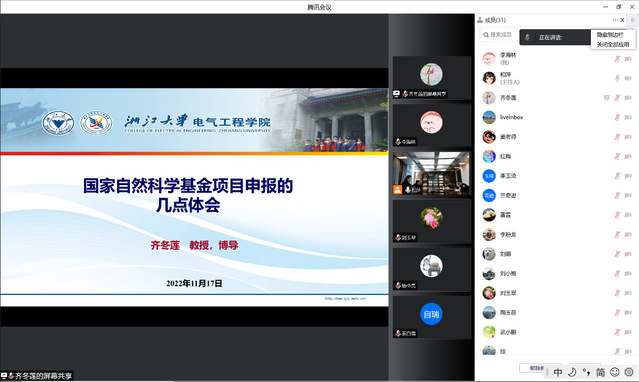Image resolution: width=639 pixels, height=382 pixels.
Task: Toggle camera icon for member 红梅
Action: click(628, 157)
